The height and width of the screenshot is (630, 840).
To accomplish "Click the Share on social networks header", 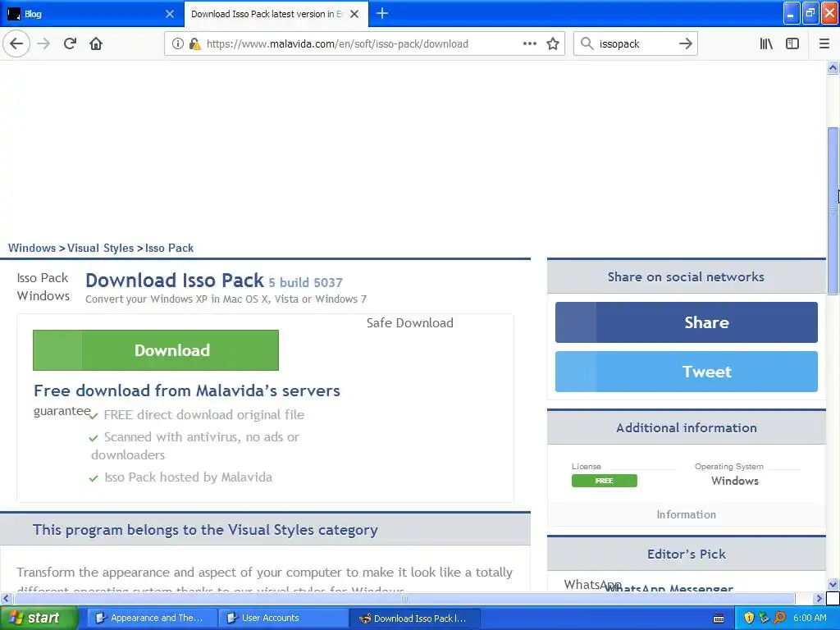I will [x=687, y=277].
